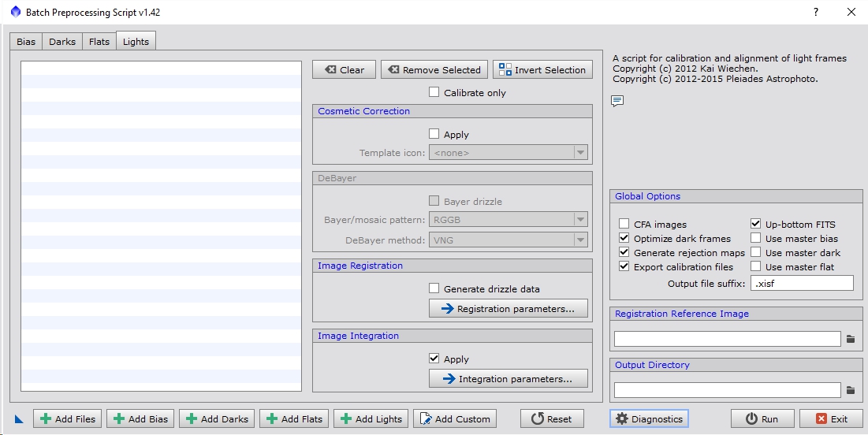Screen dimensions: 868x435
Task: Toggle Bayer drizzle checkbox
Action: 434,201
